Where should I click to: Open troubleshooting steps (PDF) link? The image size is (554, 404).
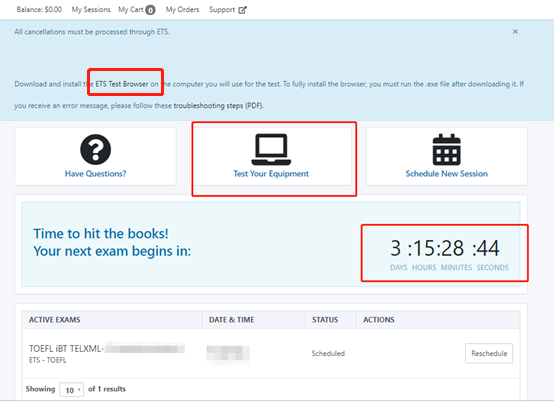pyautogui.click(x=218, y=106)
